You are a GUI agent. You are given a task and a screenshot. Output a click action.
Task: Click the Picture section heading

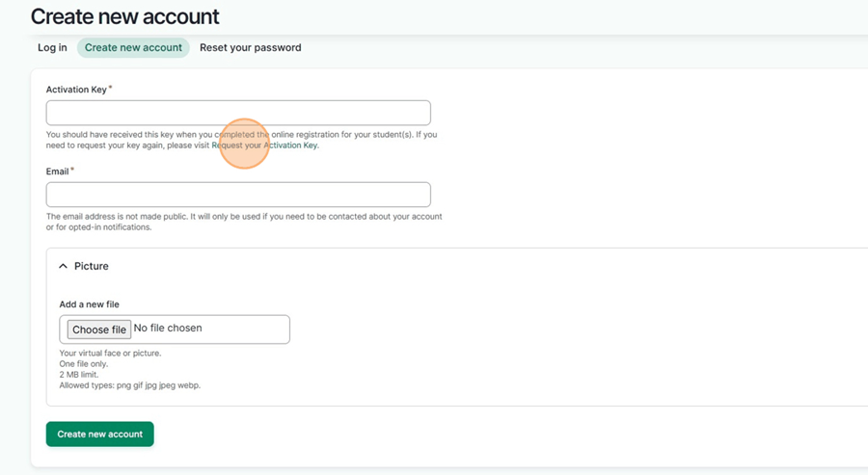coord(92,266)
